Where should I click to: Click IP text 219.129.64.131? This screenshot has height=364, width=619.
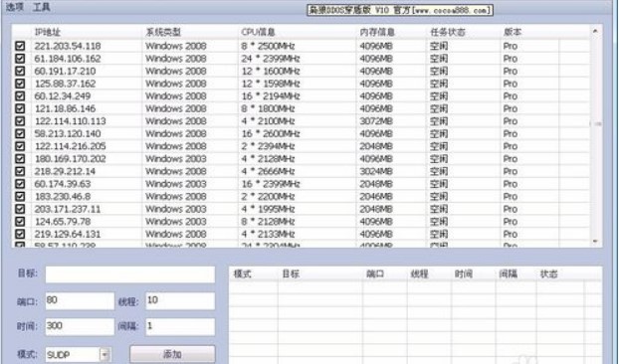(68, 235)
